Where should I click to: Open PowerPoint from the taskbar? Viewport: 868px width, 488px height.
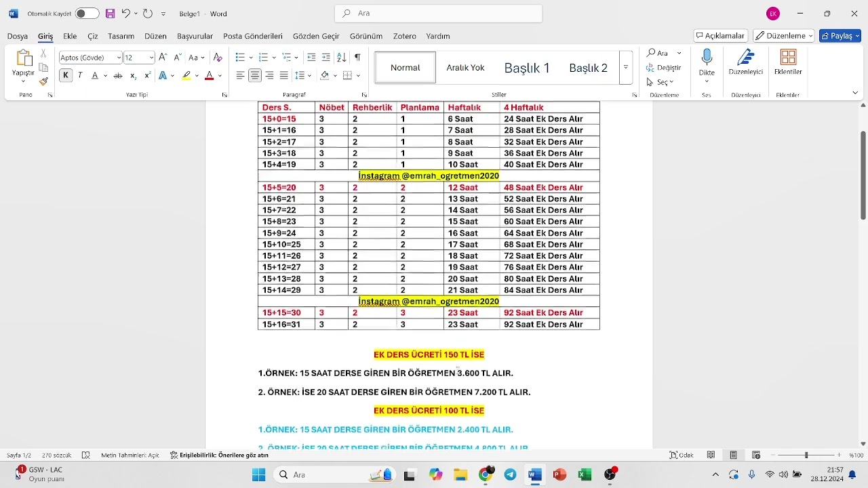point(559,475)
